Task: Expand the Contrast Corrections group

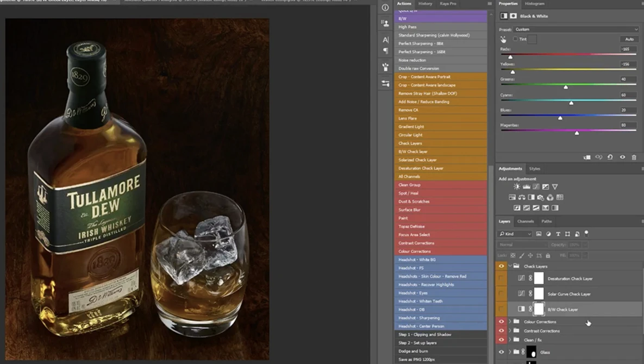Action: [510, 331]
